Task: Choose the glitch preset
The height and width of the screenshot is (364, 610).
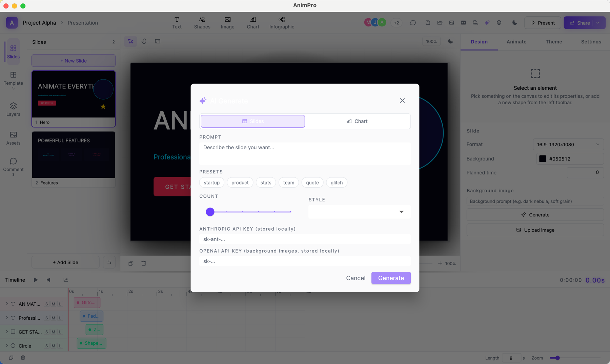Action: tap(337, 183)
